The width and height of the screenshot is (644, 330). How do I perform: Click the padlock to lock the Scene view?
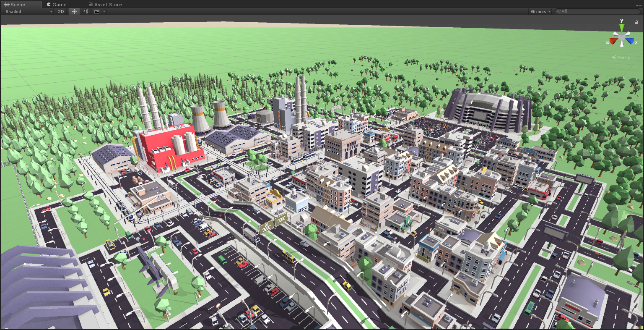[x=636, y=22]
